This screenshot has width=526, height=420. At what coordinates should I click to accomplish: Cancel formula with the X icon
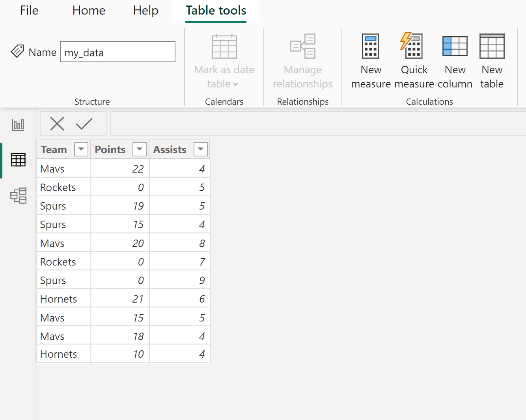[57, 124]
